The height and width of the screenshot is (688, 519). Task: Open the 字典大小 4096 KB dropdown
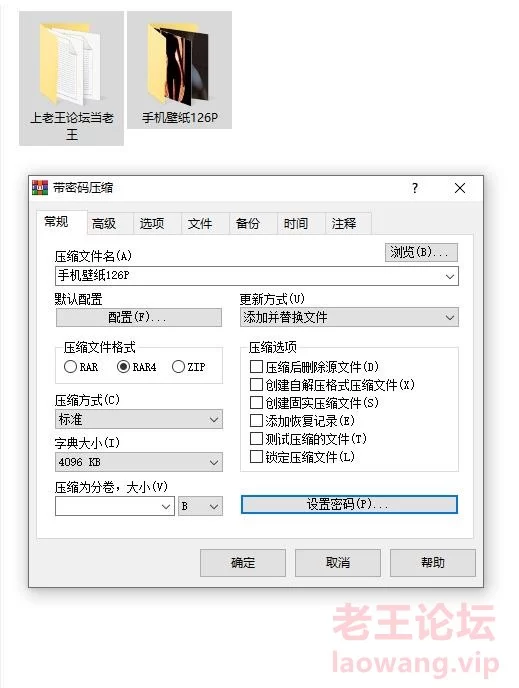[139, 462]
